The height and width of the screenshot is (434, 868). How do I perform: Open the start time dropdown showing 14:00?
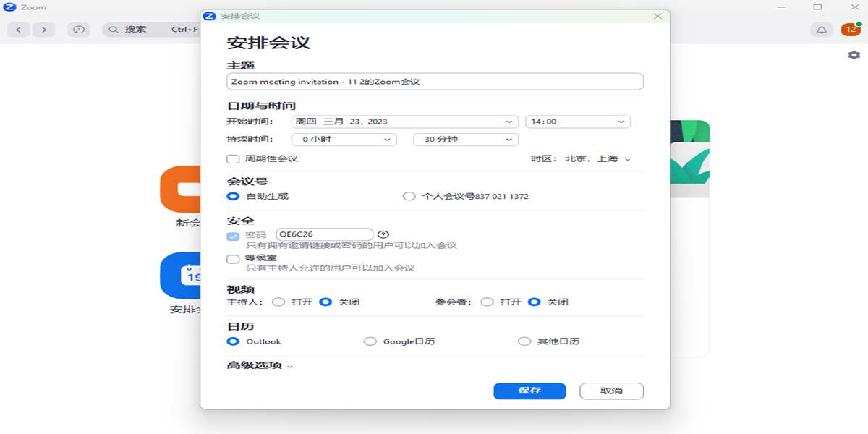578,122
